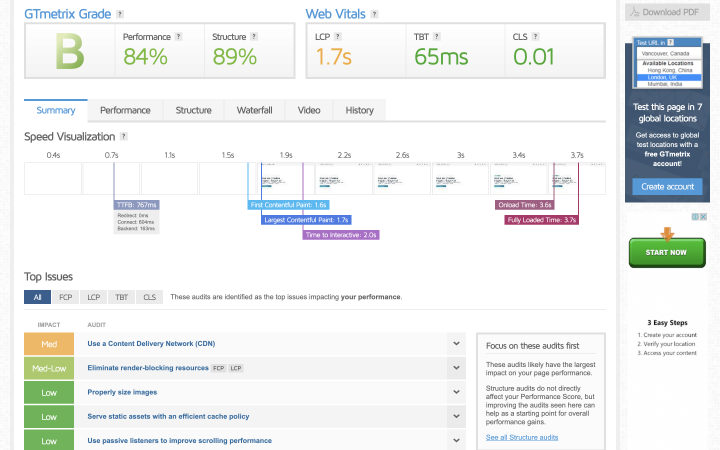Click the help icon beside LCP

pos(338,37)
